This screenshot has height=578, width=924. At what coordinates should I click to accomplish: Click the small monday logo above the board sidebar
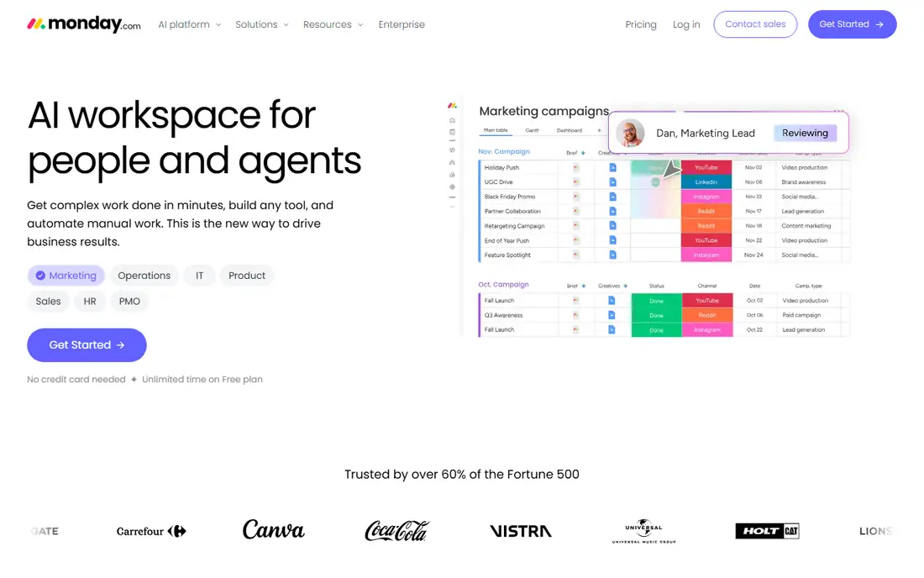pyautogui.click(x=452, y=106)
